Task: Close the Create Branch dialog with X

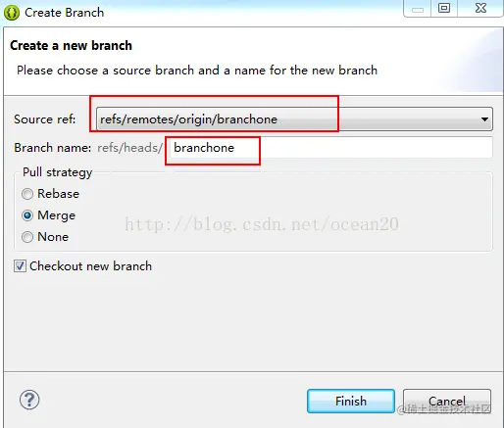Action: point(480,8)
